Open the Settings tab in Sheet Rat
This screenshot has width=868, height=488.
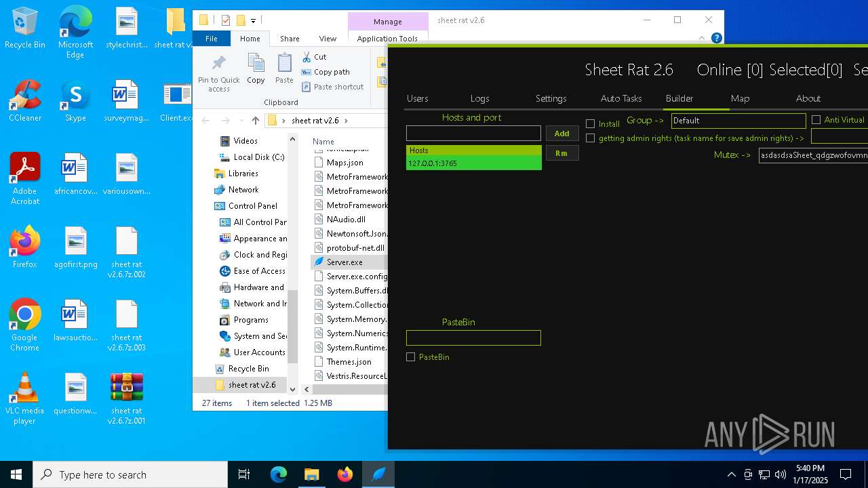pyautogui.click(x=551, y=99)
